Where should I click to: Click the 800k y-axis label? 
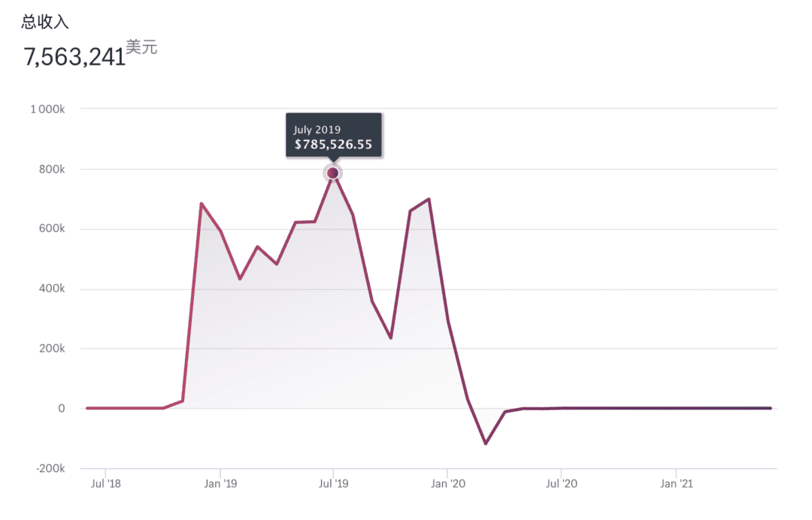point(52,169)
